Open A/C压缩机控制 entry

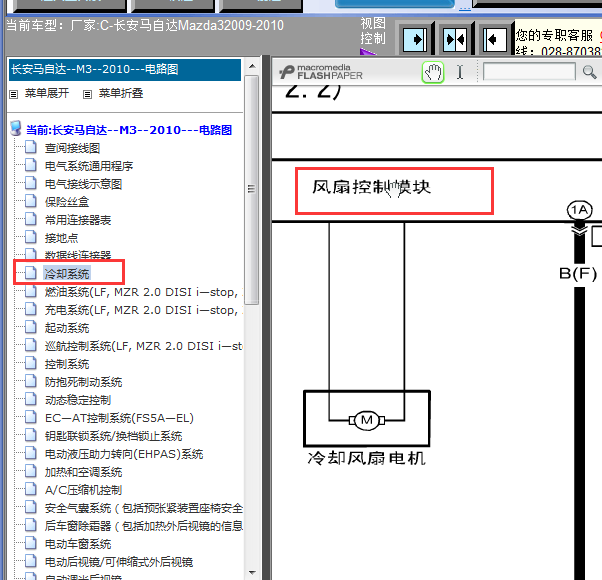pyautogui.click(x=83, y=490)
